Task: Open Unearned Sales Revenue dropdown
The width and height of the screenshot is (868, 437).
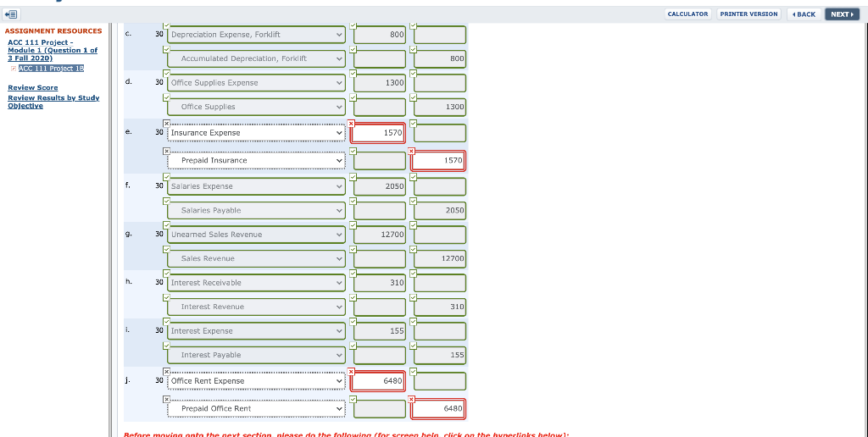Action: click(x=256, y=235)
